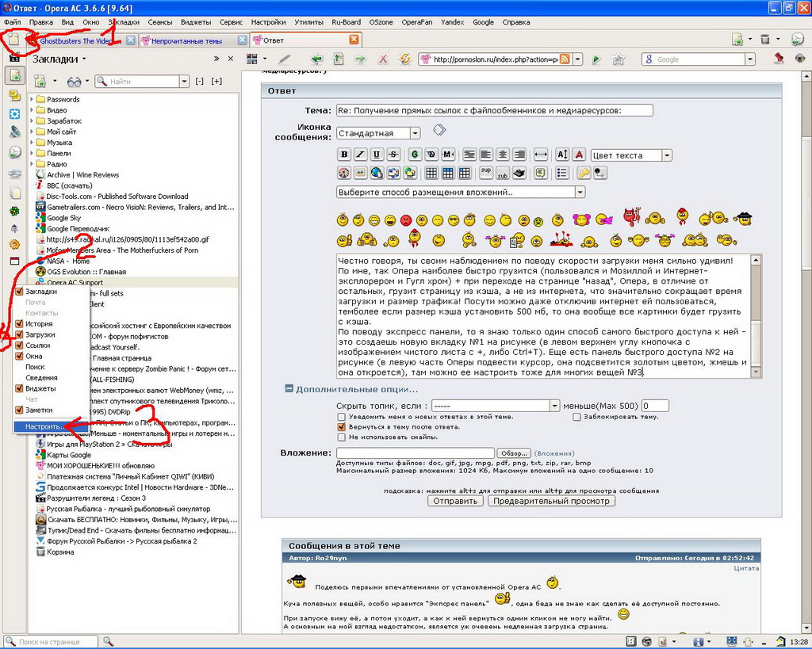Image resolution: width=812 pixels, height=649 pixels.
Task: Click the RSS feed icon in the address bar
Action: [x=565, y=59]
